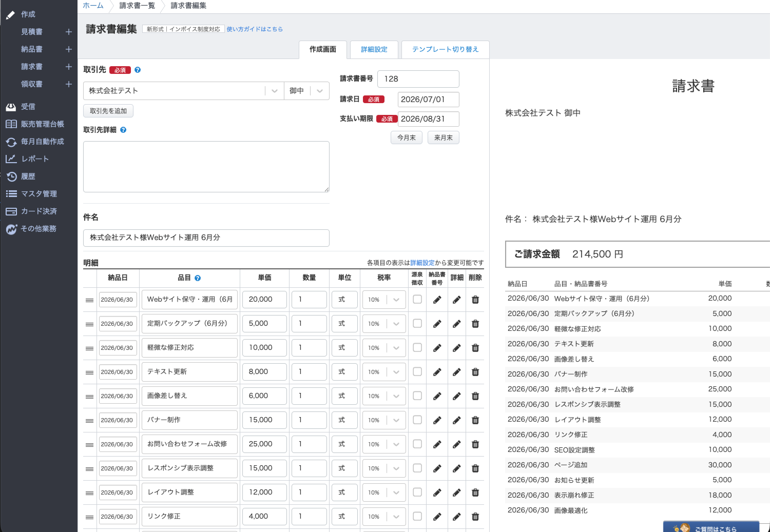Delete the リンク修正 row via trash icon
The width and height of the screenshot is (770, 532).
[x=475, y=516]
